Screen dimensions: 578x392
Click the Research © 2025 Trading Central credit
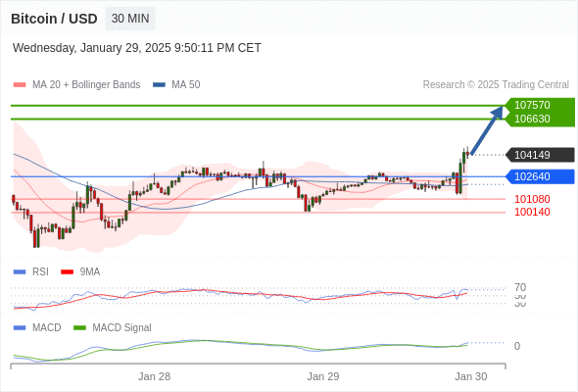tap(496, 85)
